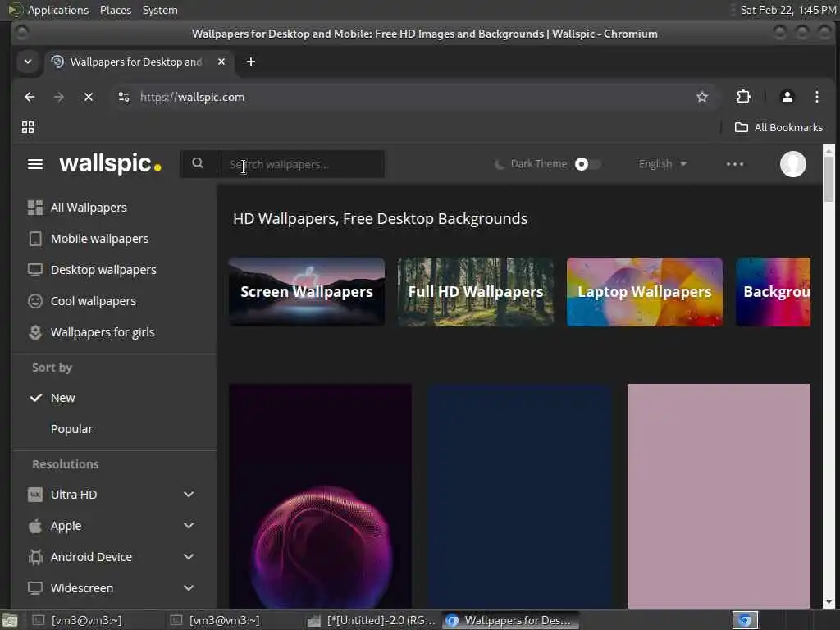The height and width of the screenshot is (630, 840).
Task: Open the Applications menu
Action: (x=58, y=10)
